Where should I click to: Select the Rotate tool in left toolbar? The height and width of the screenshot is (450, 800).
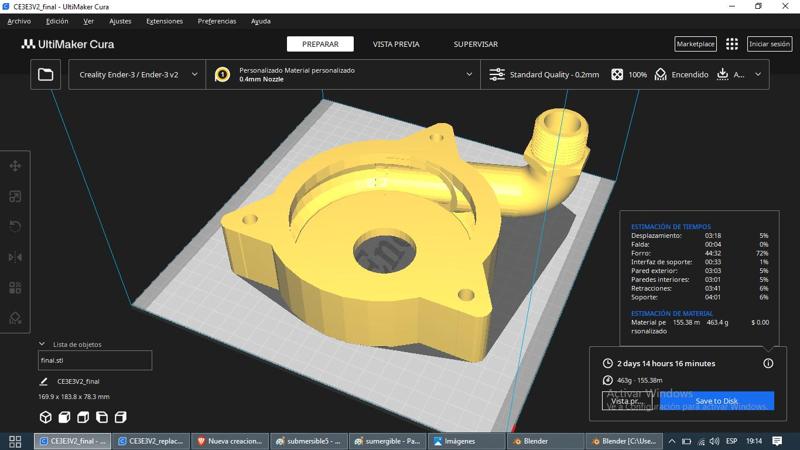pos(15,227)
